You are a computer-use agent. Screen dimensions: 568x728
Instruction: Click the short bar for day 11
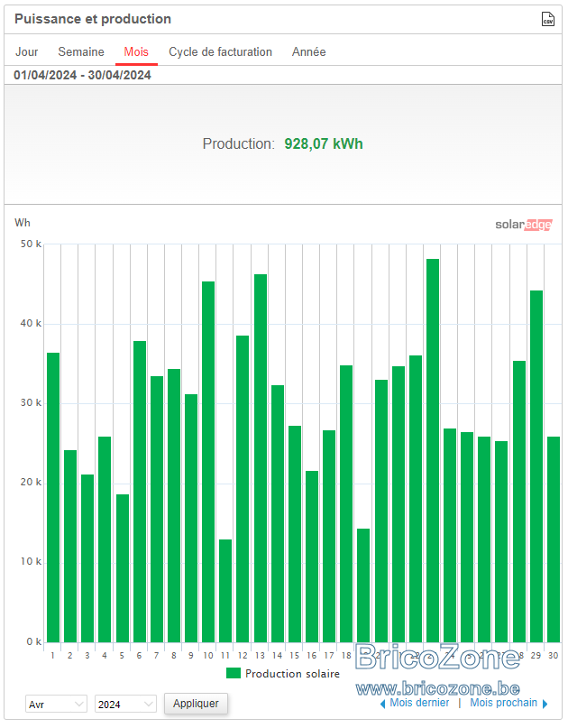(x=225, y=591)
